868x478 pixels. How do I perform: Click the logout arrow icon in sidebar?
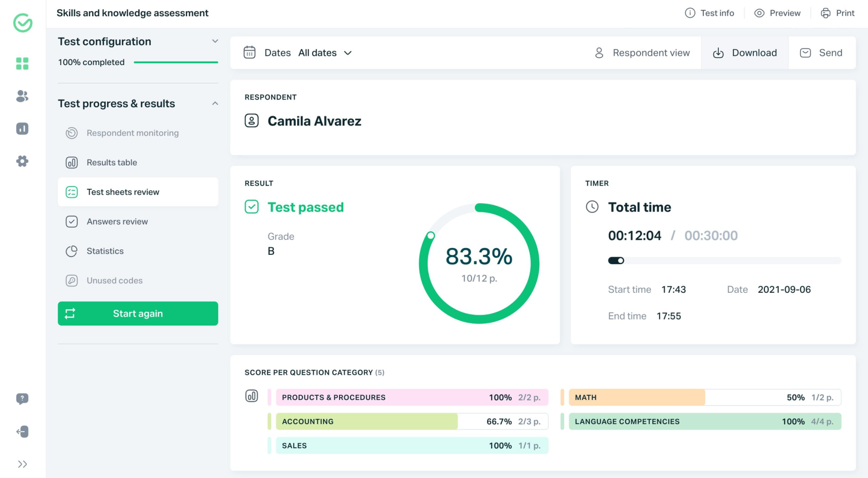(22, 431)
